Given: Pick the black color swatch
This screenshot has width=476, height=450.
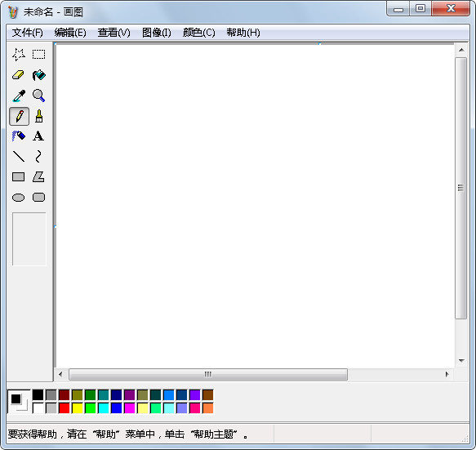Looking at the screenshot, I should pos(38,395).
